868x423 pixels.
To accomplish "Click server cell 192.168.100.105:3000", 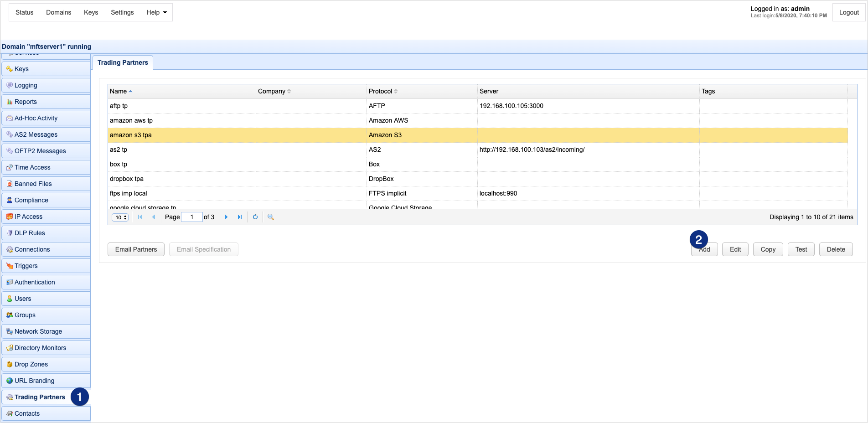I will click(x=589, y=106).
